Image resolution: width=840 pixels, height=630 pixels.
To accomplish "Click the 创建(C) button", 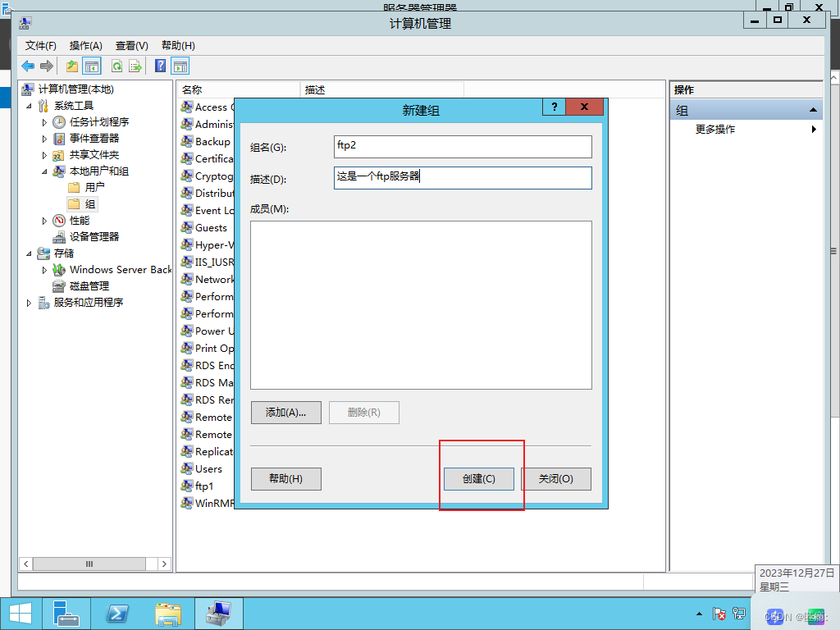I will tap(479, 479).
